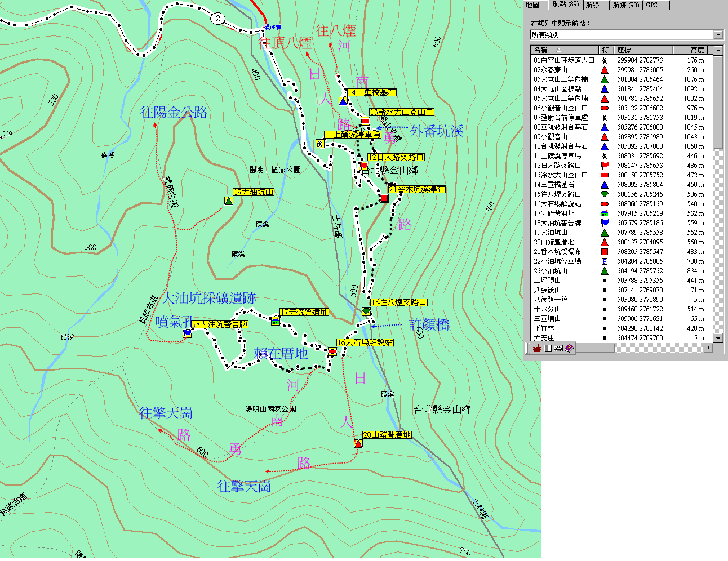Click the 大油坑山 green triangle map marker
Image resolution: width=728 pixels, height=561 pixels.
pyautogui.click(x=229, y=201)
